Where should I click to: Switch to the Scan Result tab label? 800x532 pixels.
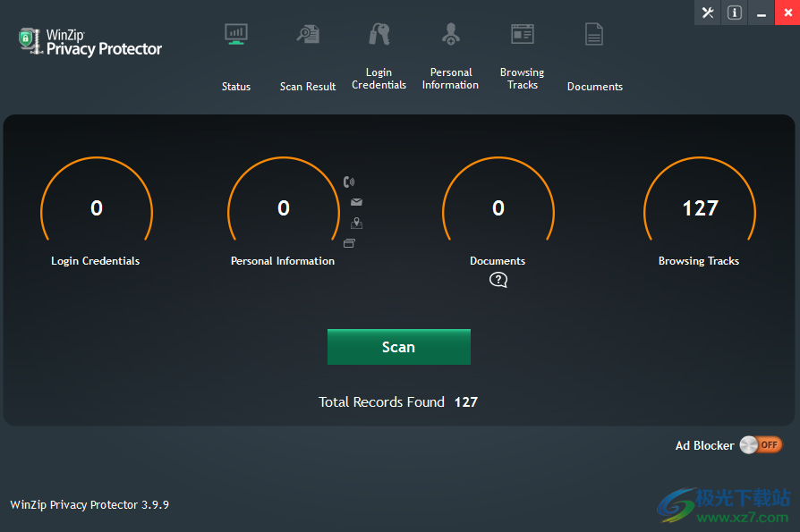click(308, 87)
